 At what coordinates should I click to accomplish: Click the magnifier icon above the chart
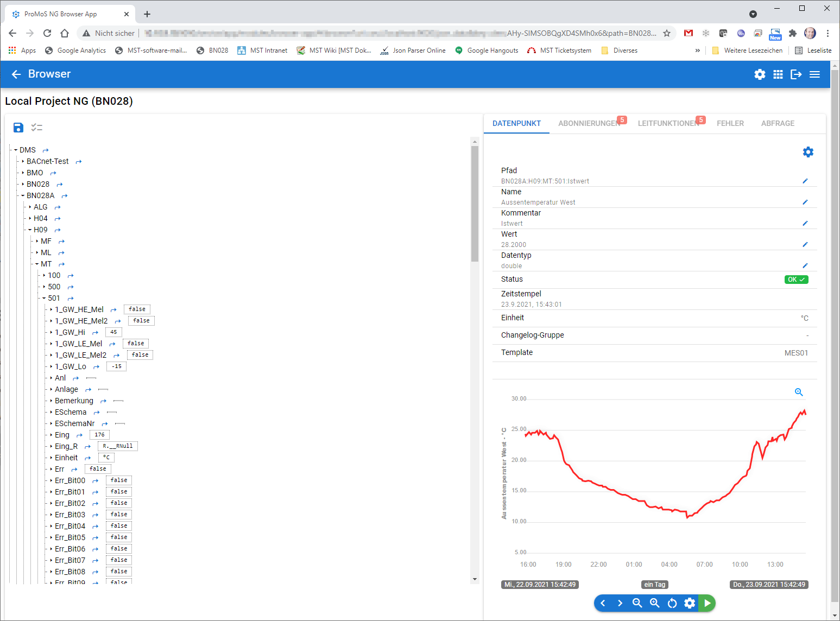pos(799,392)
